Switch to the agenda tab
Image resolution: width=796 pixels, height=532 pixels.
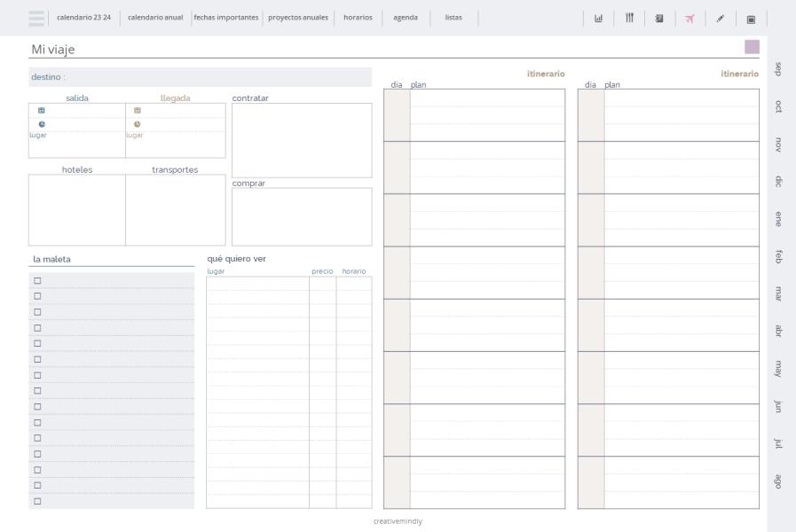(x=406, y=17)
